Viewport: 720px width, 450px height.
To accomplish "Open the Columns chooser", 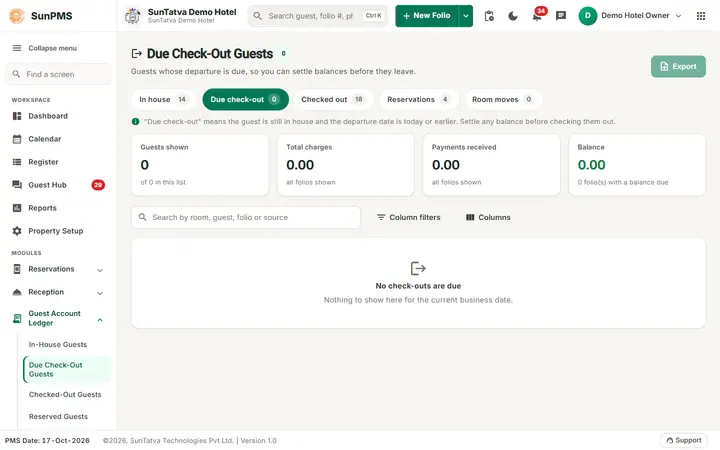I will coord(488,217).
